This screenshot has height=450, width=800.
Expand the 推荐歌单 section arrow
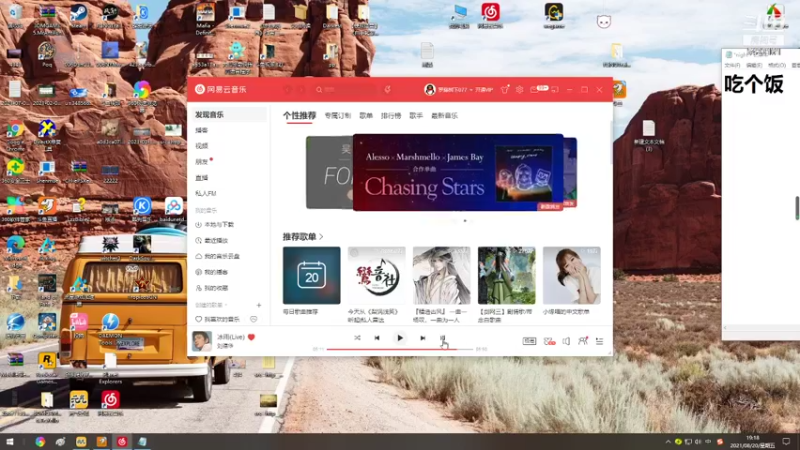(321, 237)
